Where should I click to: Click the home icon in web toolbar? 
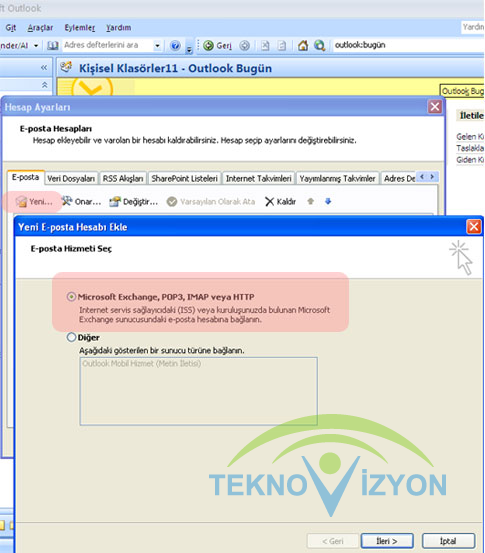(x=303, y=45)
